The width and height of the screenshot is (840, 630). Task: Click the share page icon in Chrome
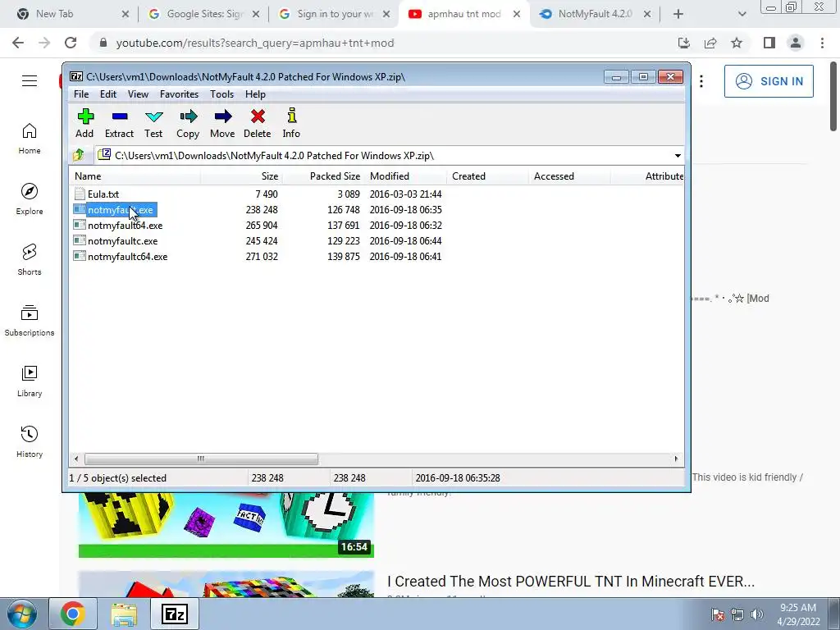(x=710, y=43)
